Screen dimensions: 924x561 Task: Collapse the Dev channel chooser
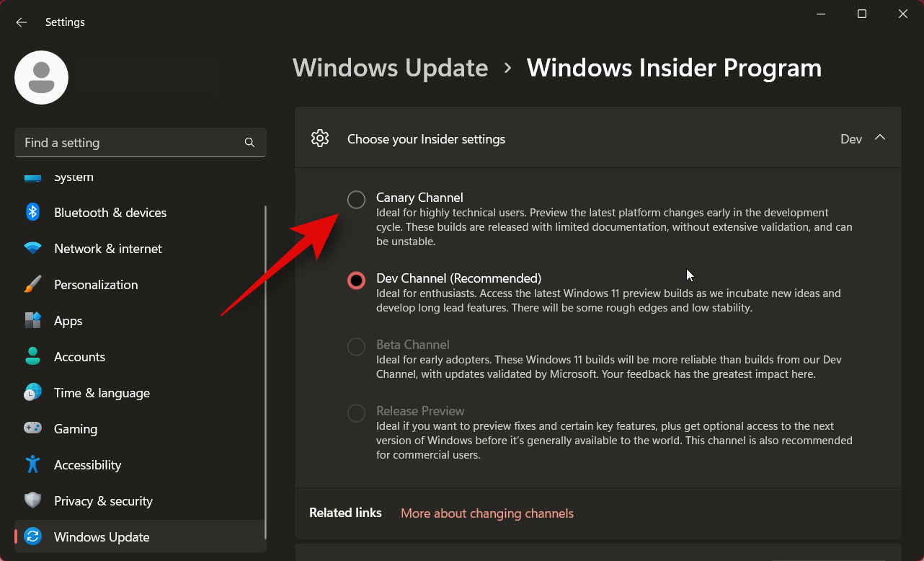880,138
